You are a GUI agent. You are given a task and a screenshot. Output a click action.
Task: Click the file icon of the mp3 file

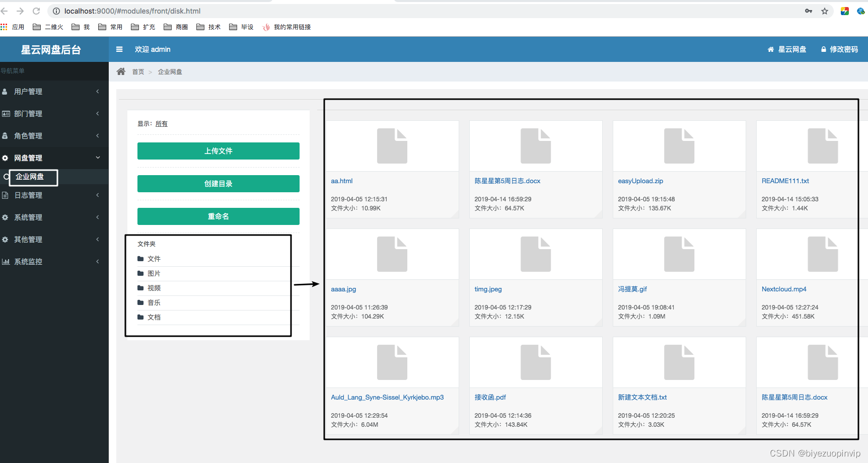pos(392,362)
